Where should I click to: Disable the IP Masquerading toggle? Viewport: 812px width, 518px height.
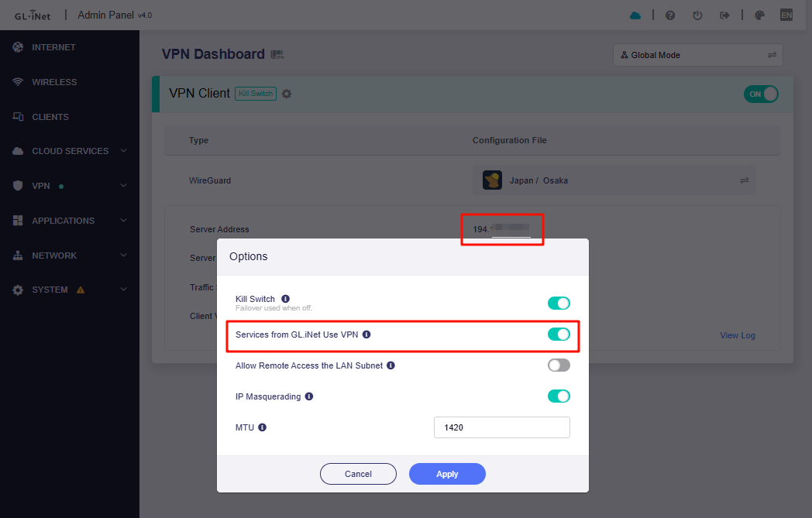[x=559, y=396]
